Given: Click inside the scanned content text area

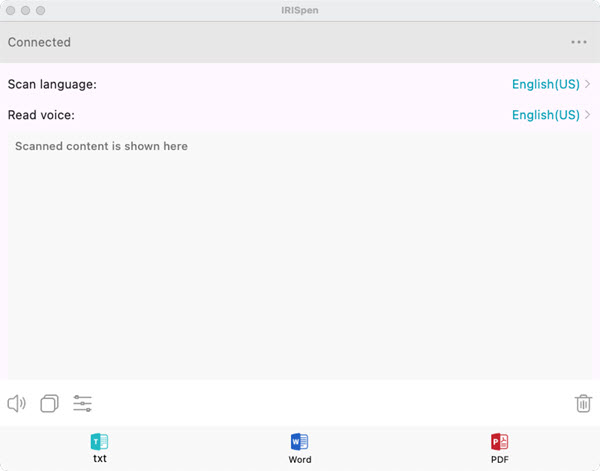Looking at the screenshot, I should click(300, 256).
